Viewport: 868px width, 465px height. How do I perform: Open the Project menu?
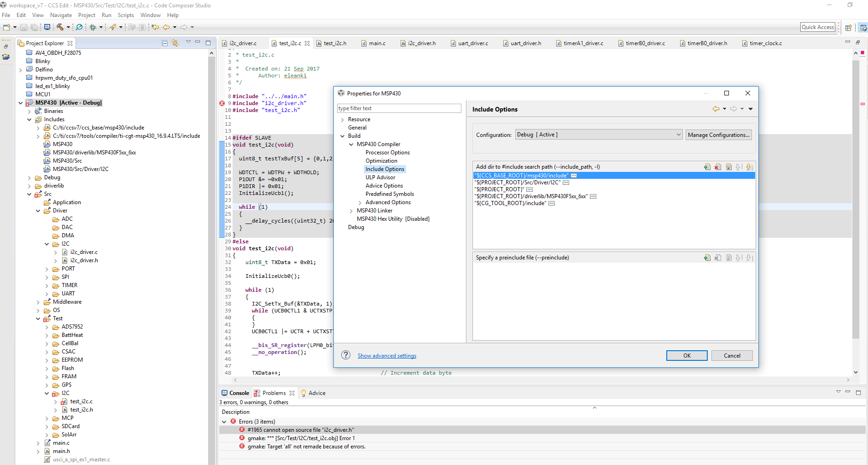[x=87, y=15]
